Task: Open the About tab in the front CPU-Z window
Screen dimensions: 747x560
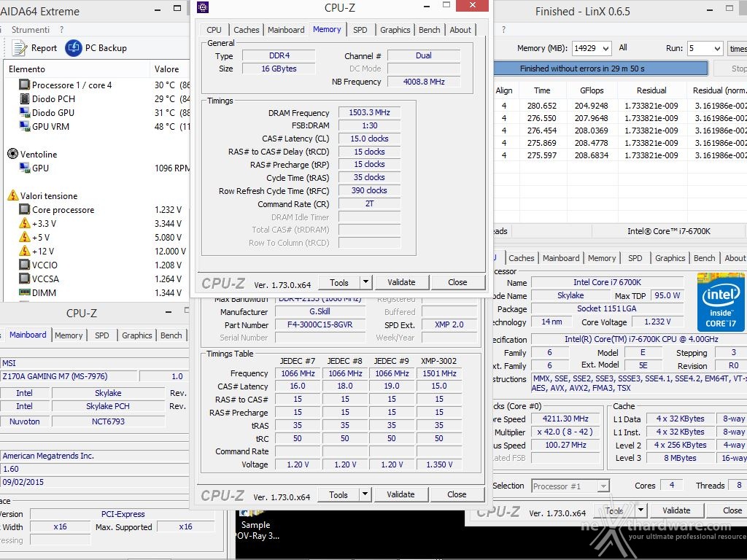Action: (x=460, y=29)
